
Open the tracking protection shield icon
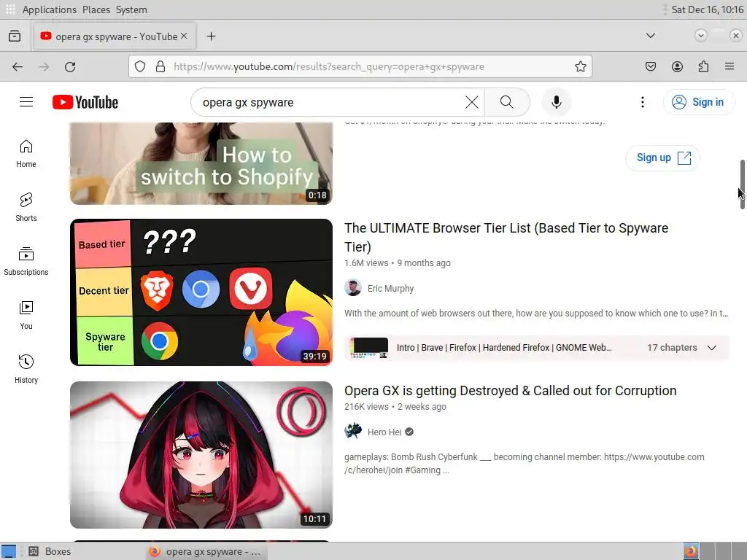click(139, 66)
